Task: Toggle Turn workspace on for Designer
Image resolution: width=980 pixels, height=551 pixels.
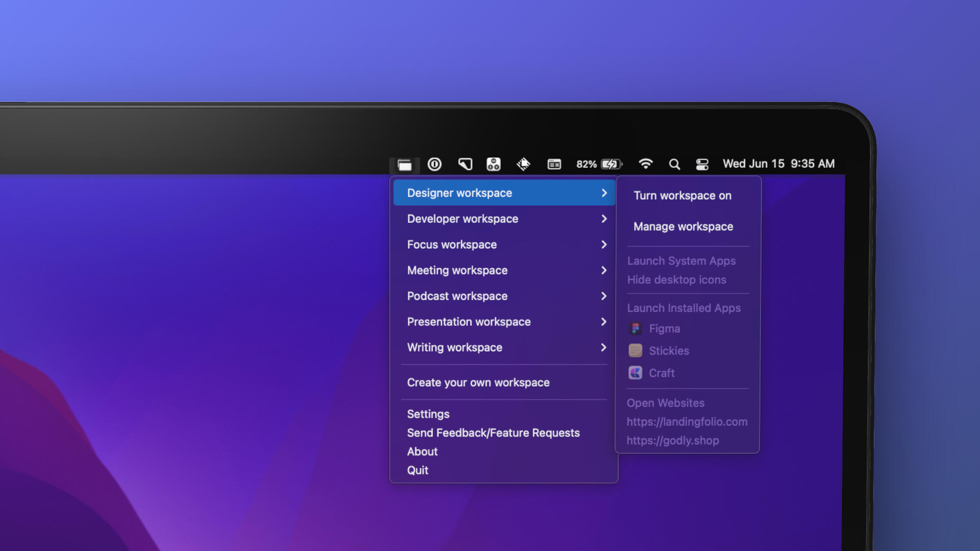Action: pyautogui.click(x=682, y=195)
